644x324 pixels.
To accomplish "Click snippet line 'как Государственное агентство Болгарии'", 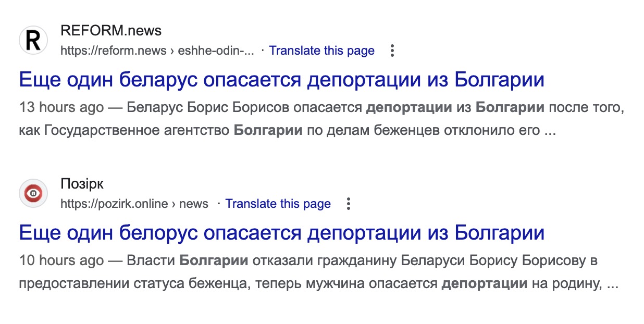I will click(x=160, y=130).
